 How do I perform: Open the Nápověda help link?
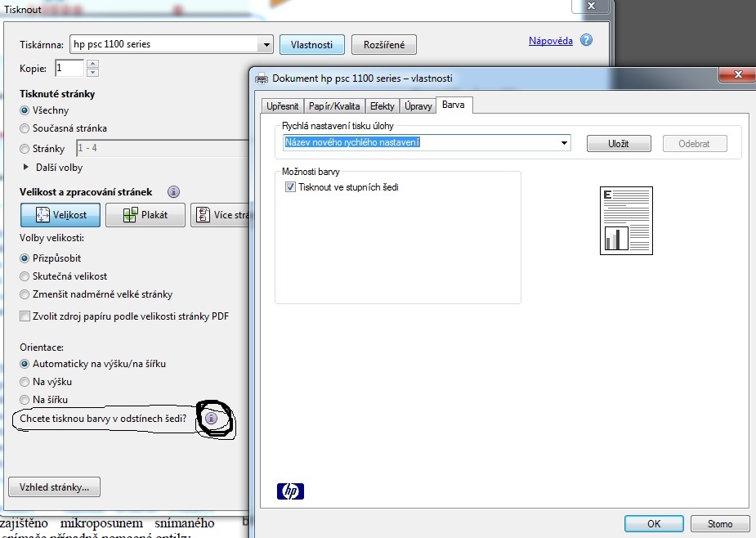pyautogui.click(x=551, y=41)
